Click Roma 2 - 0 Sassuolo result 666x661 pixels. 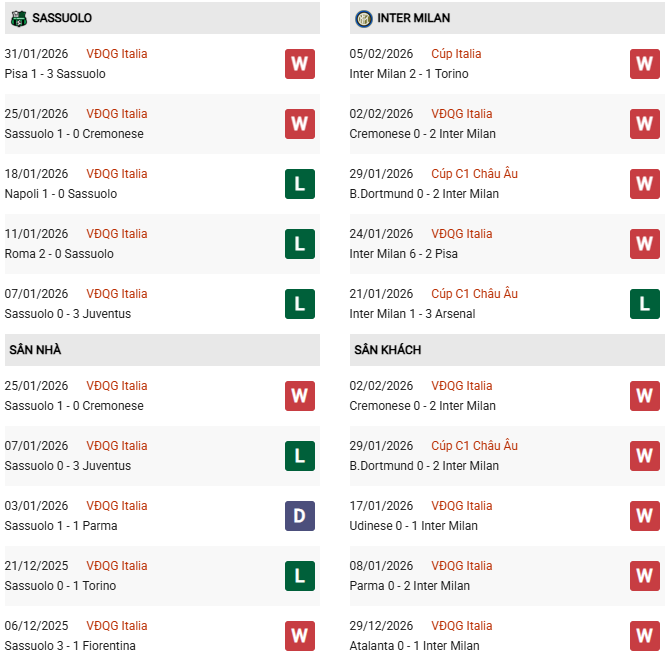[x=59, y=254]
